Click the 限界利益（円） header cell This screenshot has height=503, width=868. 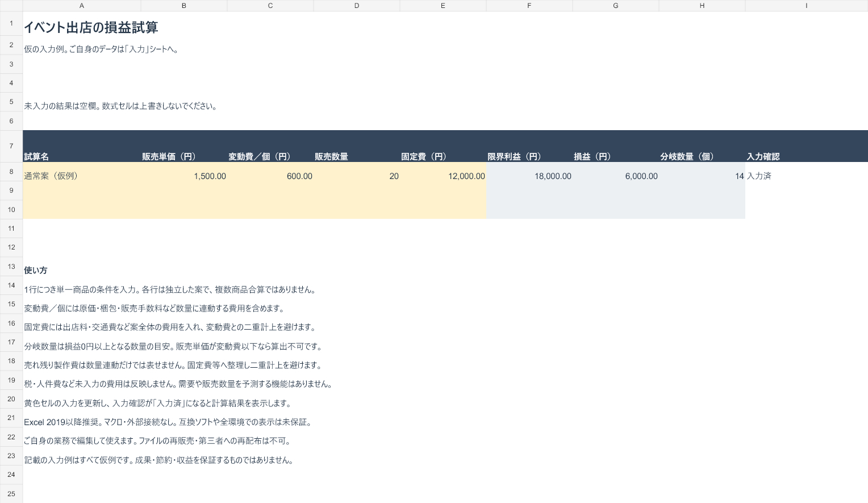529,146
